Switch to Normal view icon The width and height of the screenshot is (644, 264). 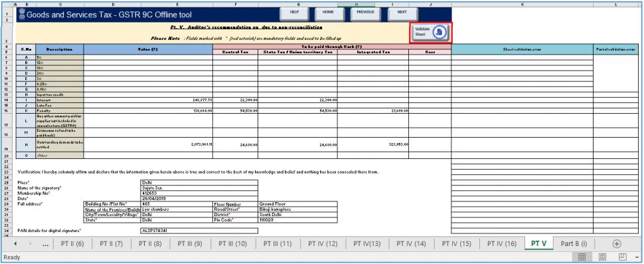[x=582, y=257]
